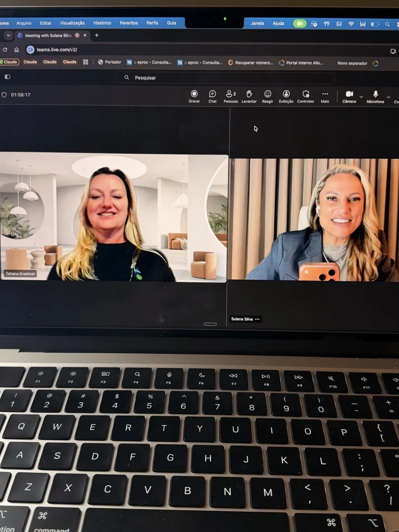Image resolution: width=399 pixels, height=532 pixels.
Task: Open the Janela menu
Action: click(x=257, y=23)
